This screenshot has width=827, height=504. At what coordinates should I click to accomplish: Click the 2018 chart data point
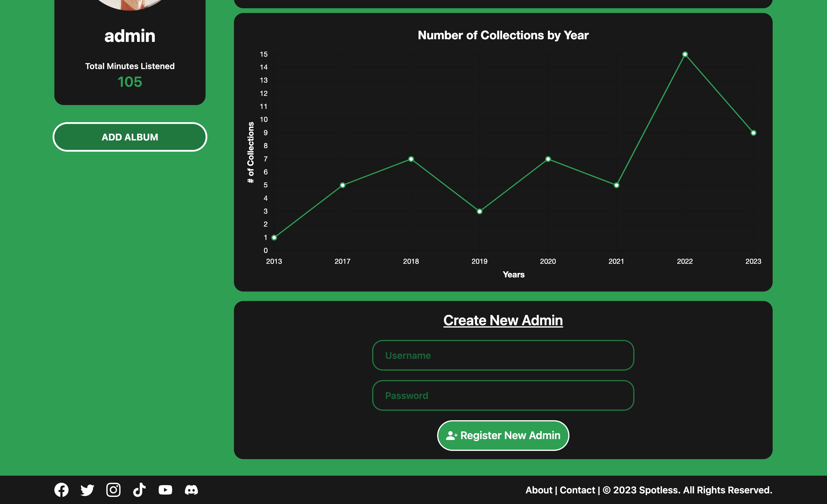point(411,159)
